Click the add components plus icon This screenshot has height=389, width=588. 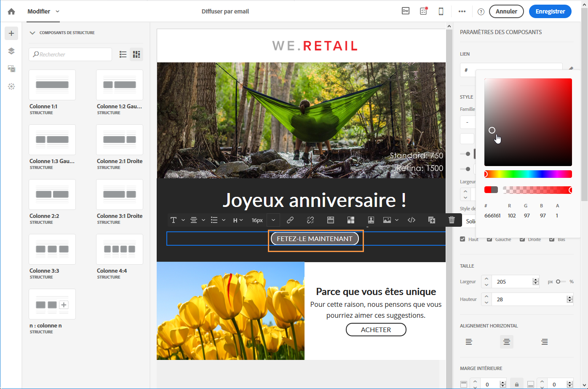point(11,33)
